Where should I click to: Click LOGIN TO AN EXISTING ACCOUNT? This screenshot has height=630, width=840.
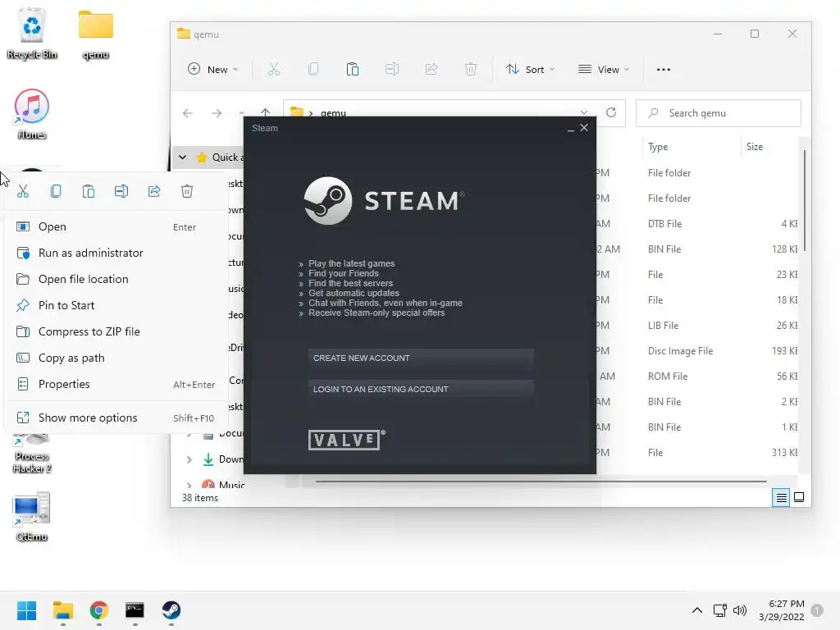point(421,389)
